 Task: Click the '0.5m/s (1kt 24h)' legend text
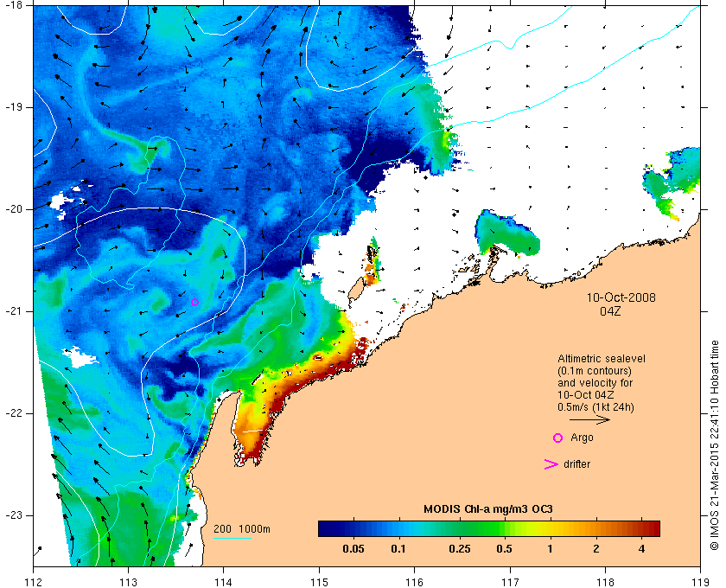595,407
